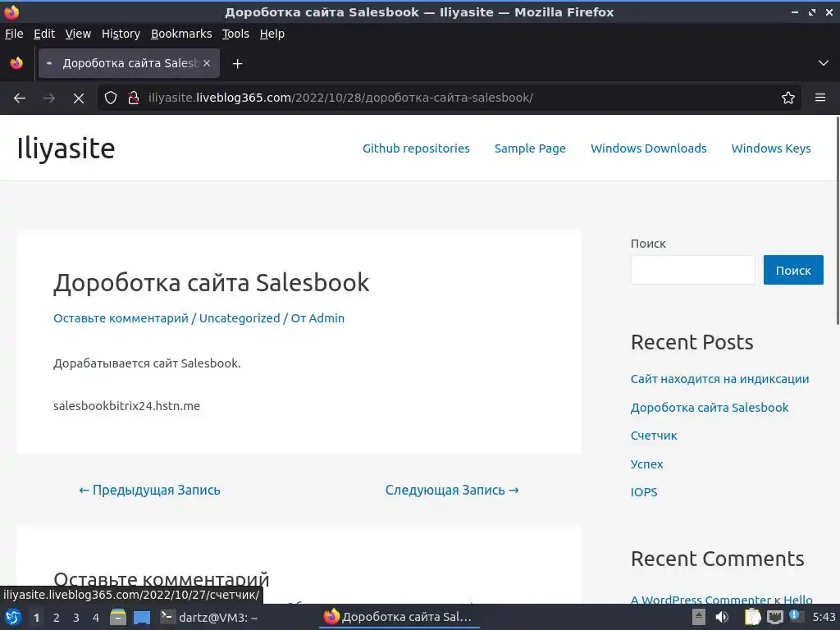Image resolution: width=840 pixels, height=630 pixels.
Task: Open the History menu
Action: (121, 34)
